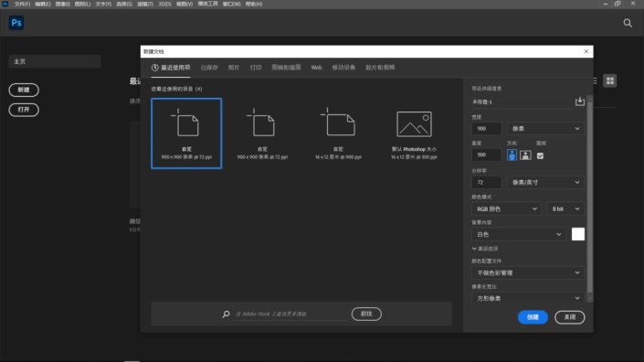Click the white background color swatch

click(x=578, y=234)
